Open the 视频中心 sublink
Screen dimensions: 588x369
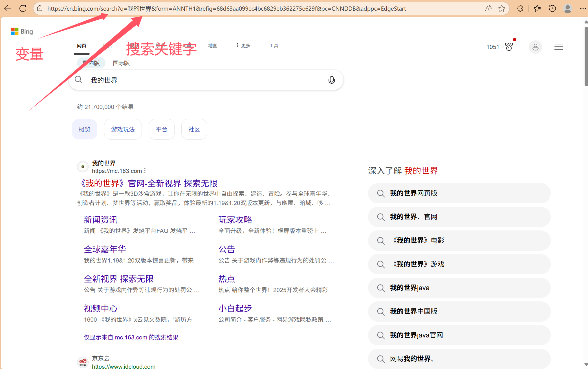(x=101, y=308)
